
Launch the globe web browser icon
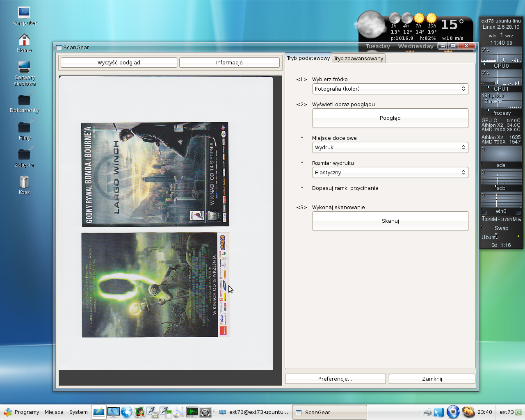click(x=127, y=412)
